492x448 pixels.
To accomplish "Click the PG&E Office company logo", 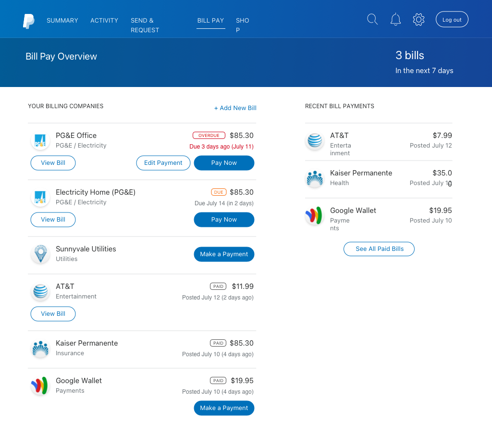I will [40, 140].
